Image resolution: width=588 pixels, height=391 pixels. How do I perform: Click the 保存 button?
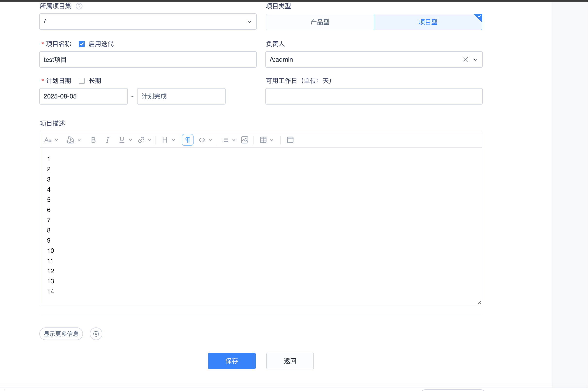click(232, 361)
